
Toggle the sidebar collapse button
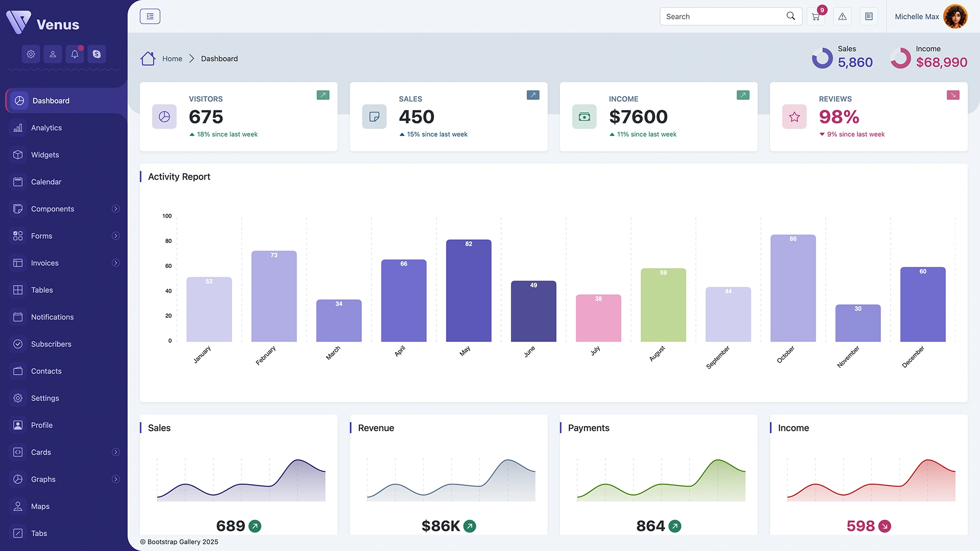tap(150, 16)
